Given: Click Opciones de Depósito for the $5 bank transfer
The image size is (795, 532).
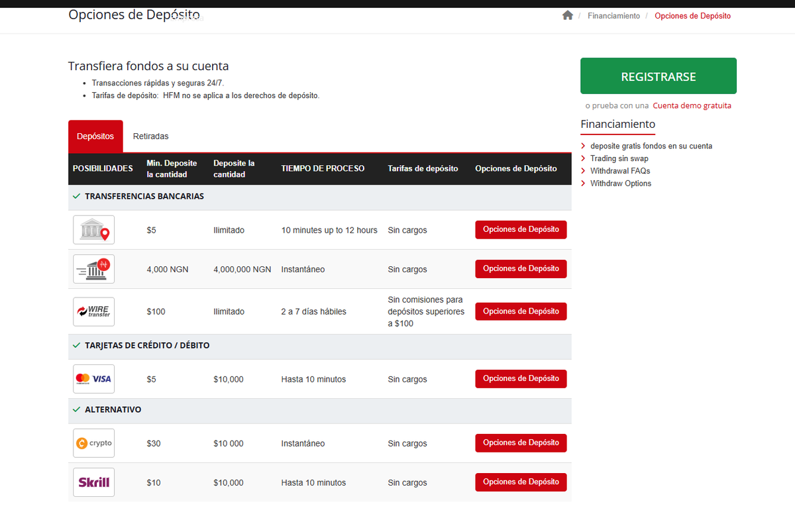Looking at the screenshot, I should coord(521,230).
